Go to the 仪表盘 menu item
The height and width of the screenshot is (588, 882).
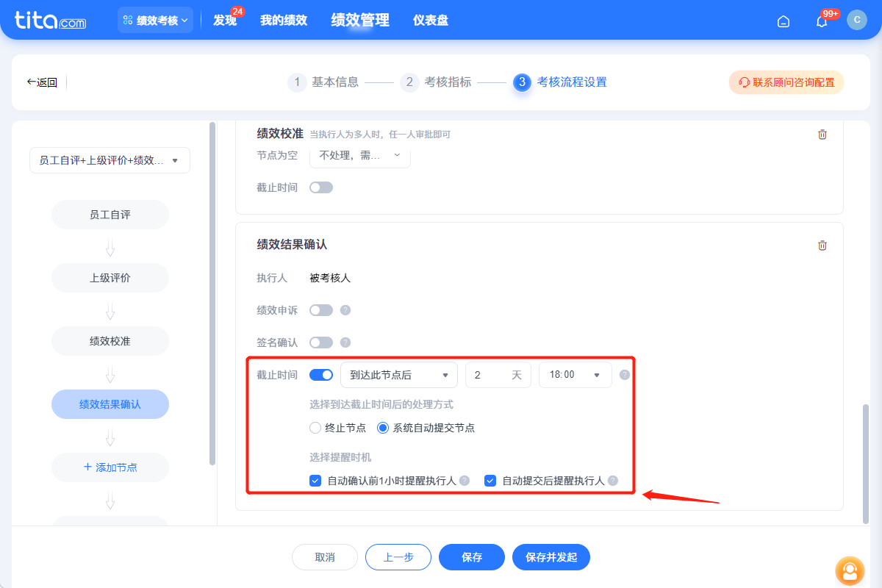pyautogui.click(x=430, y=20)
